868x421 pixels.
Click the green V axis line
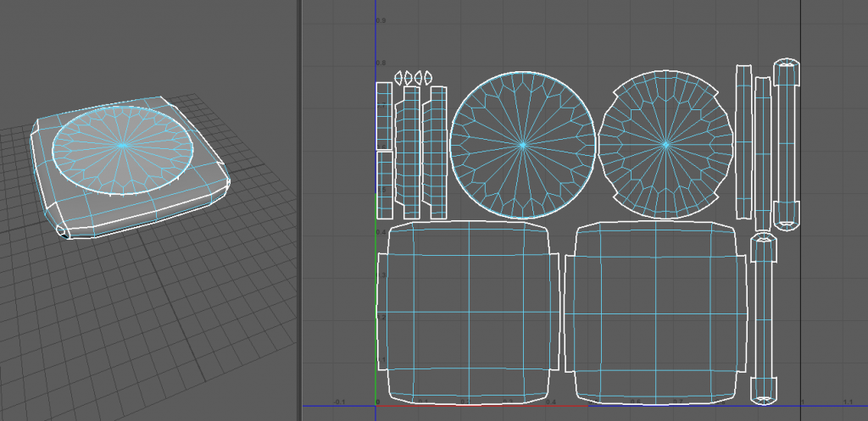tap(376, 296)
